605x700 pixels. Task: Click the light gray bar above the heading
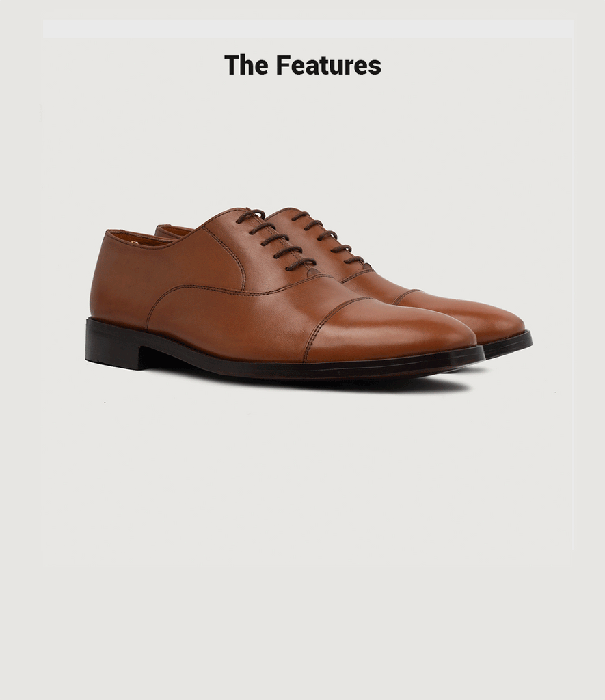coord(308,29)
